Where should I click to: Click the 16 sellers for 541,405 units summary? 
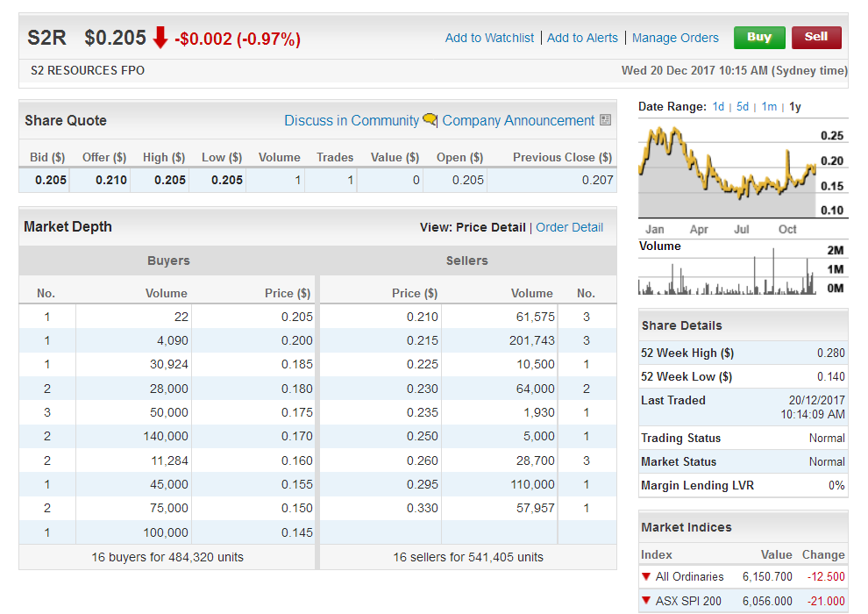coord(468,557)
